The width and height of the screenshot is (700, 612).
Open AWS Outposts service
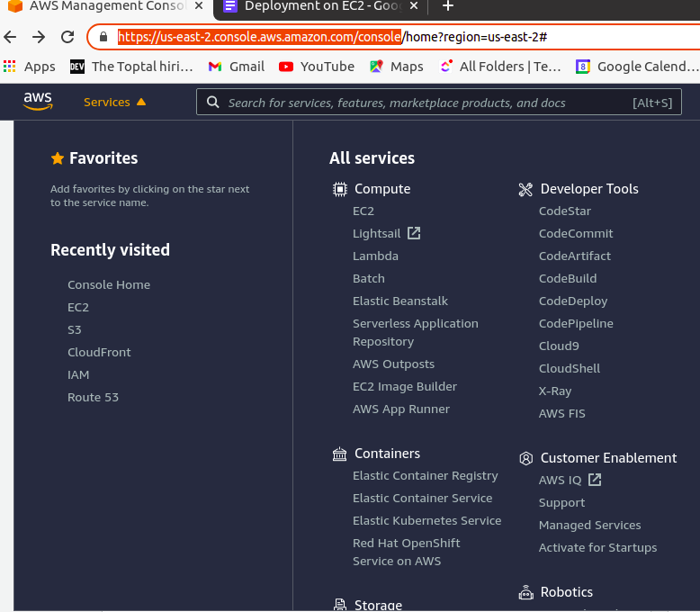click(393, 364)
